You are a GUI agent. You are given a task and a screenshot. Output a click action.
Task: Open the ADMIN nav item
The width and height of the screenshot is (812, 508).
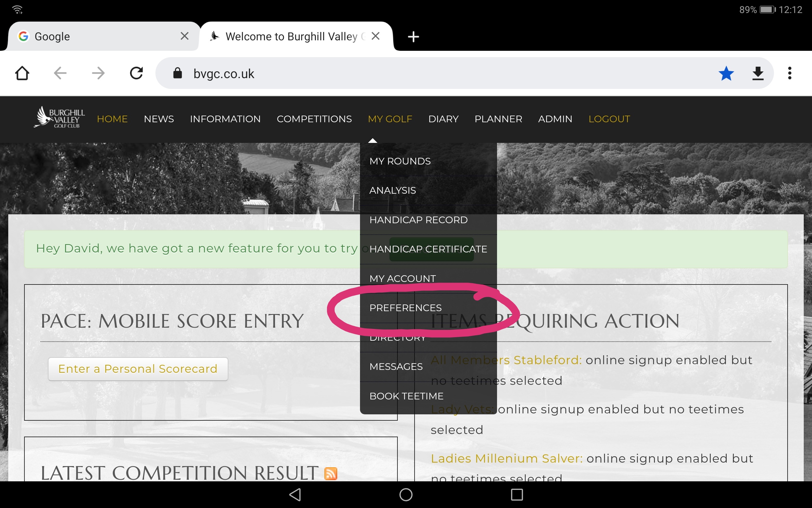[x=555, y=119]
